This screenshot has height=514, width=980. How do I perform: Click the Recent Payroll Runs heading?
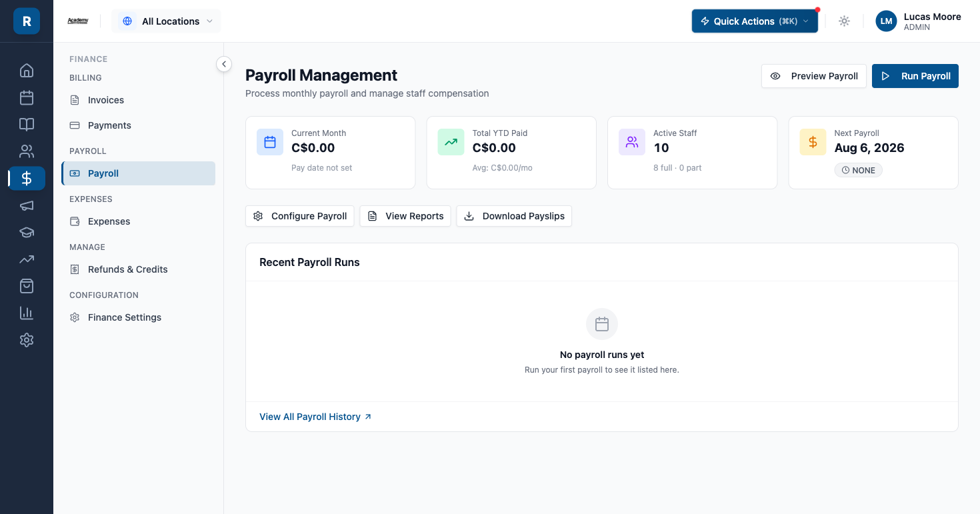309,262
